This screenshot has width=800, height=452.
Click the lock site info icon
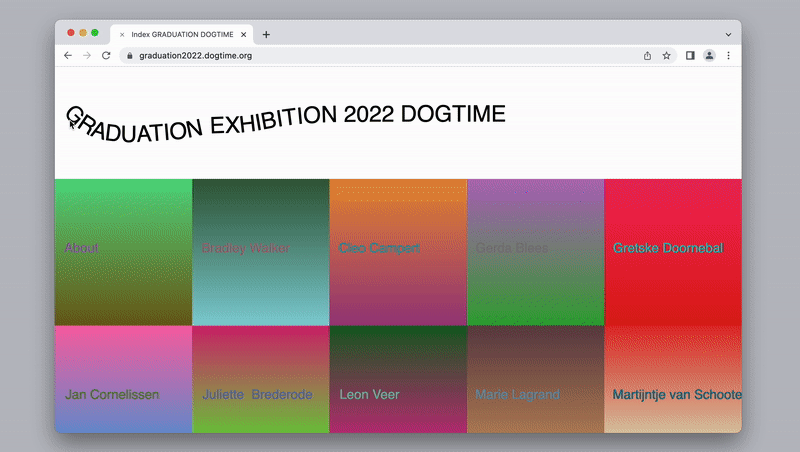(128, 56)
